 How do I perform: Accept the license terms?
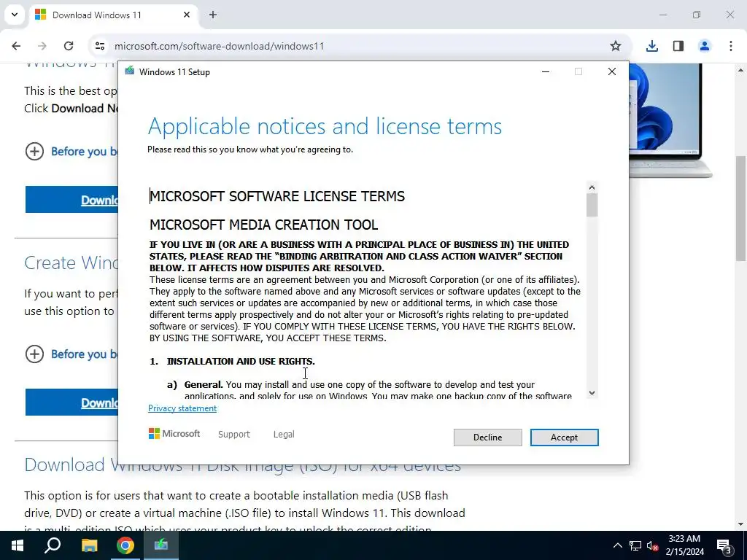coord(564,437)
